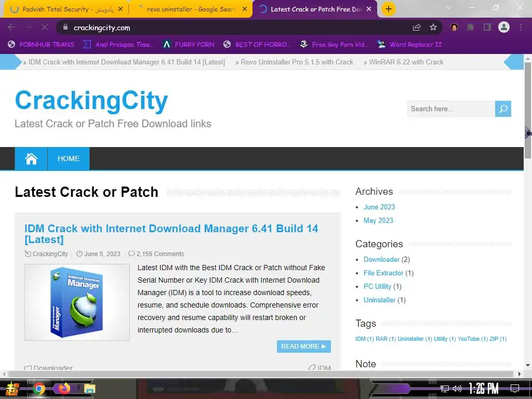Open the Chrome profile avatar
The height and width of the screenshot is (399, 532).
click(x=504, y=28)
